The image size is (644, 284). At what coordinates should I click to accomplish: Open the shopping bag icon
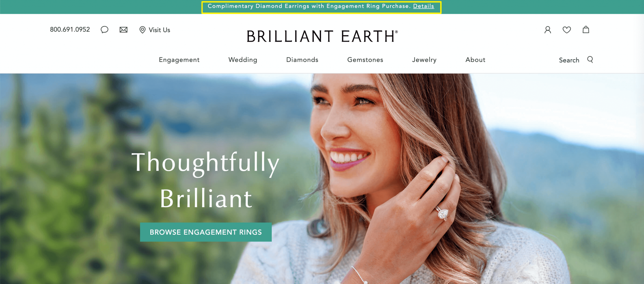tap(586, 30)
